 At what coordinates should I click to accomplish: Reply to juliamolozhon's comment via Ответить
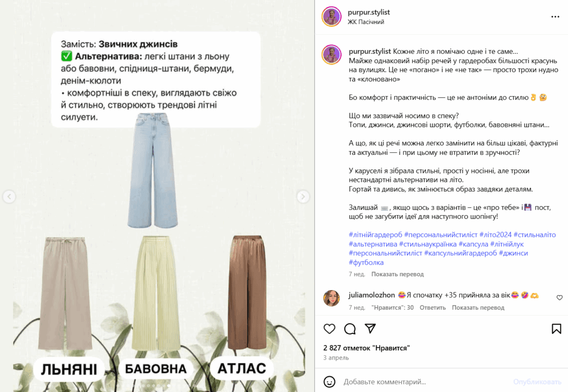[x=433, y=307]
